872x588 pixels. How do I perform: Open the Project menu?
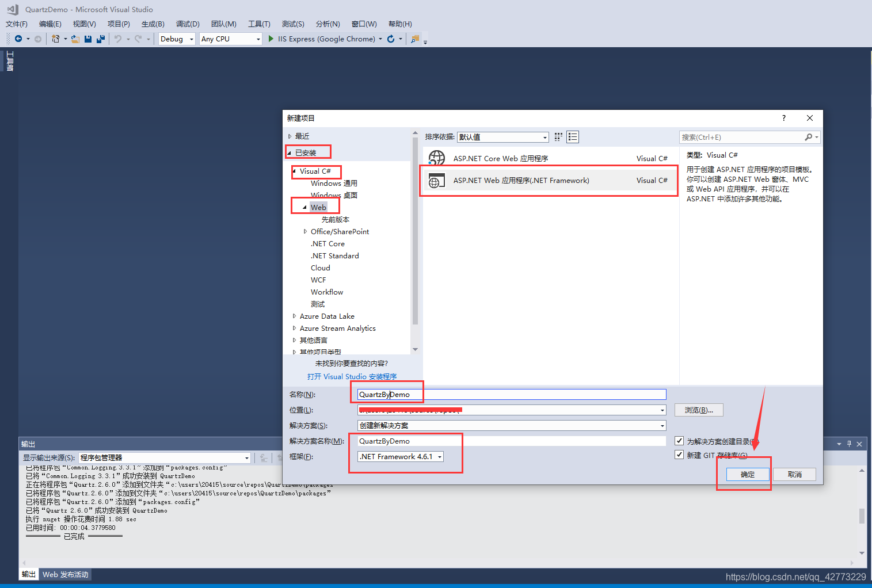[x=119, y=24]
